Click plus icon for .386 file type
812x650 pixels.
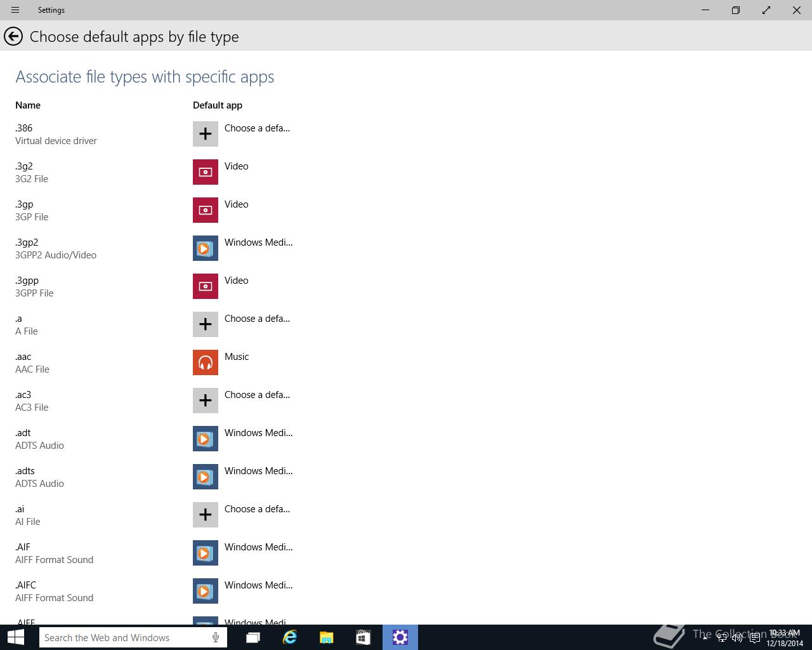(206, 134)
